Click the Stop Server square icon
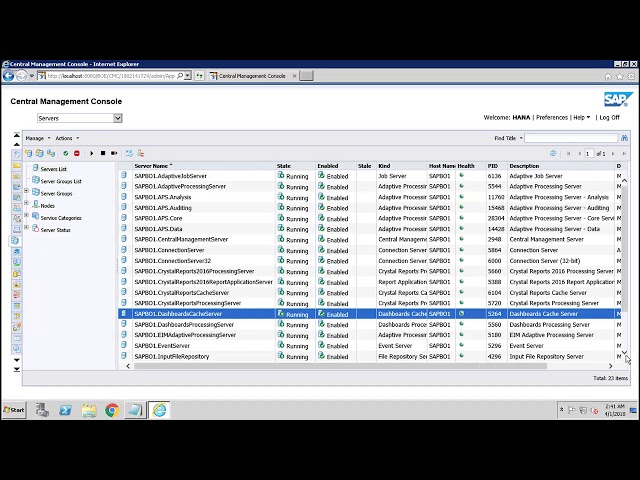The width and height of the screenshot is (640, 480). pos(103,153)
